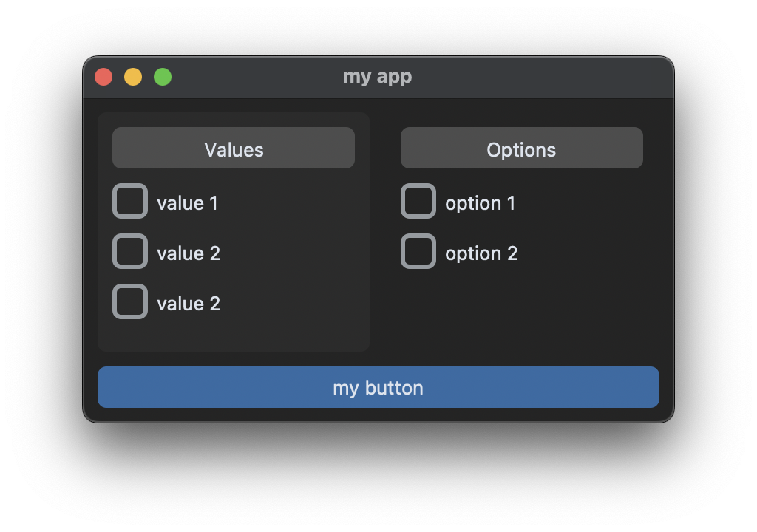Select the option 2 label text
The image size is (757, 532).
[481, 253]
